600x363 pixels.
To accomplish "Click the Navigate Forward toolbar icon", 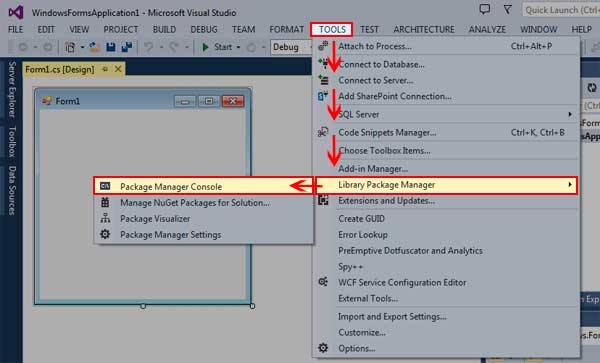I will 47,47.
